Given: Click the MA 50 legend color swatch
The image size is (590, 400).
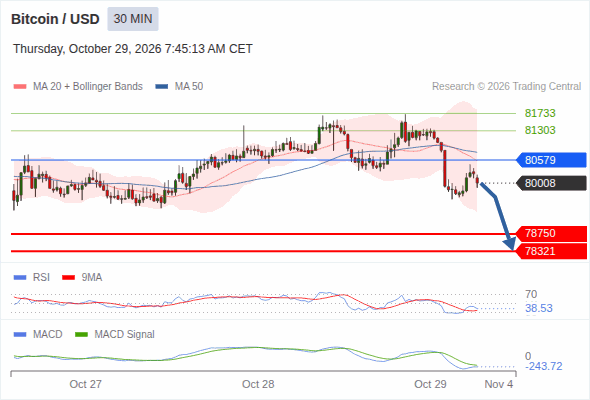Looking at the screenshot, I should click(x=162, y=87).
